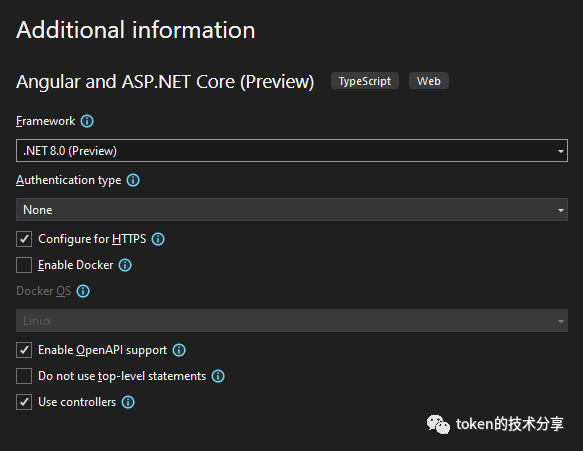Image resolution: width=583 pixels, height=451 pixels.
Task: Disable the Enable OpenAPI support checkbox
Action: 24,350
